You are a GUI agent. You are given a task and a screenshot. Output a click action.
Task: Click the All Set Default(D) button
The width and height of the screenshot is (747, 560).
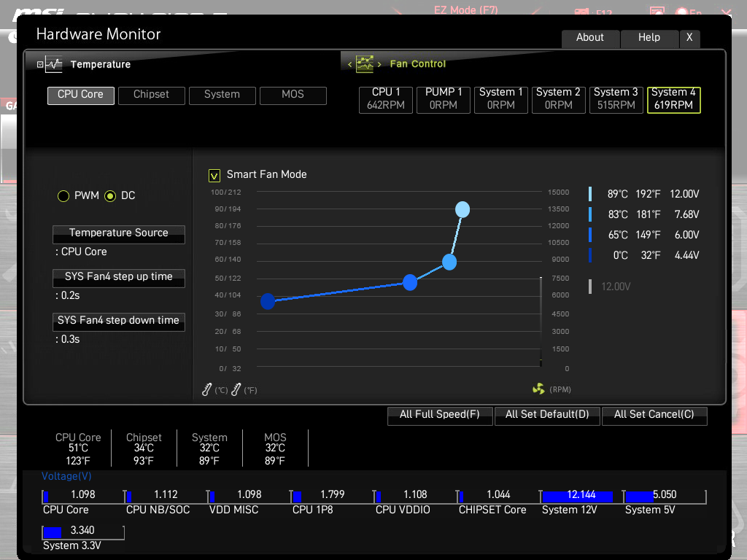tap(547, 415)
